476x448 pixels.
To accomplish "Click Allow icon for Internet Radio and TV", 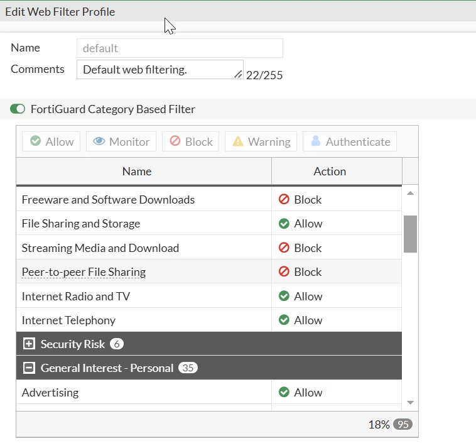I will (284, 295).
